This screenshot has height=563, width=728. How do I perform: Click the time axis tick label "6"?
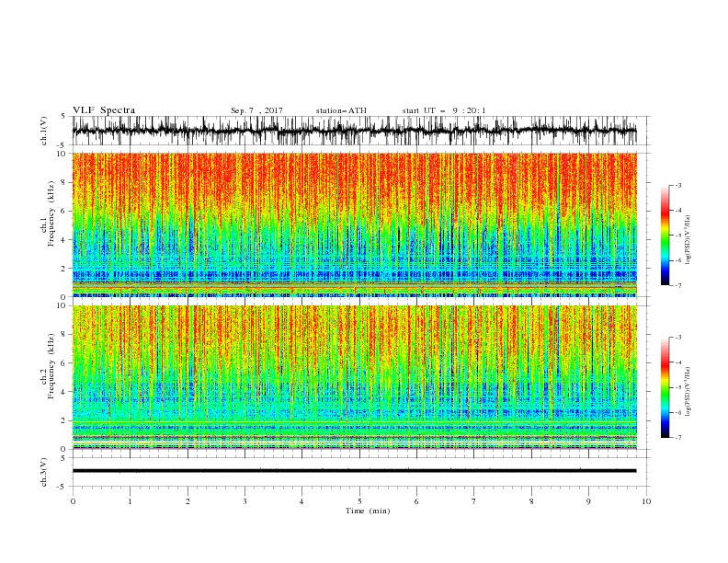[416, 501]
